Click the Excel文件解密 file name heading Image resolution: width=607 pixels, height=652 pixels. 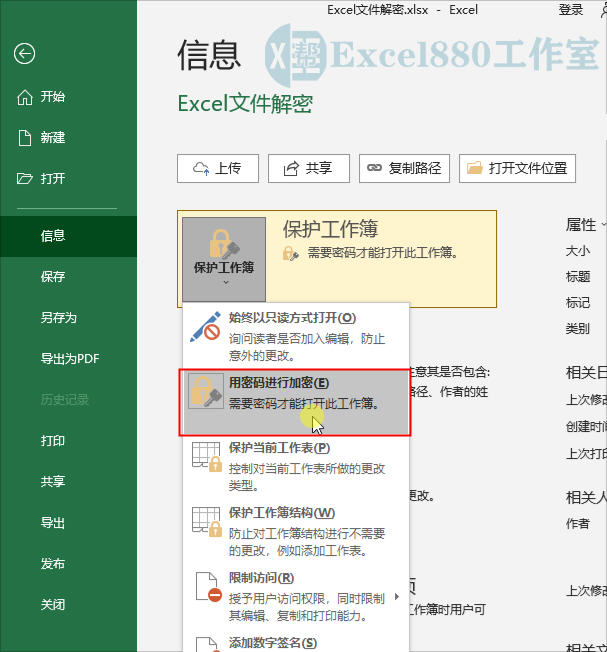pyautogui.click(x=245, y=104)
